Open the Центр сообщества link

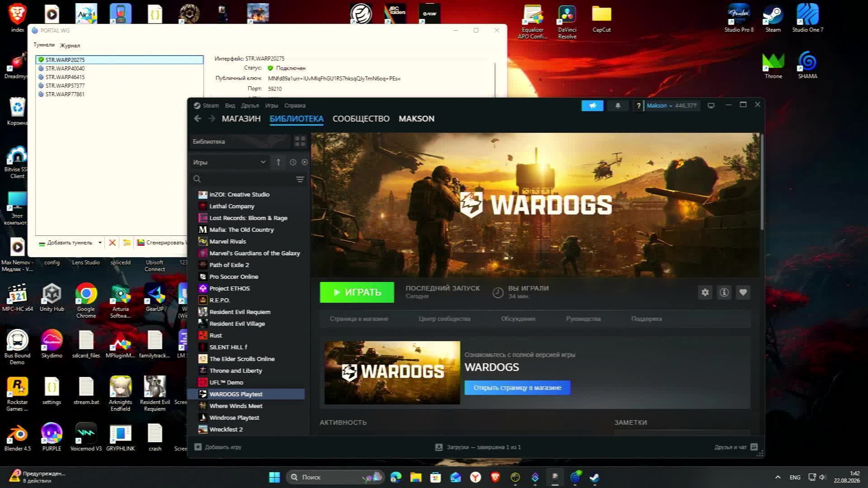point(444,319)
